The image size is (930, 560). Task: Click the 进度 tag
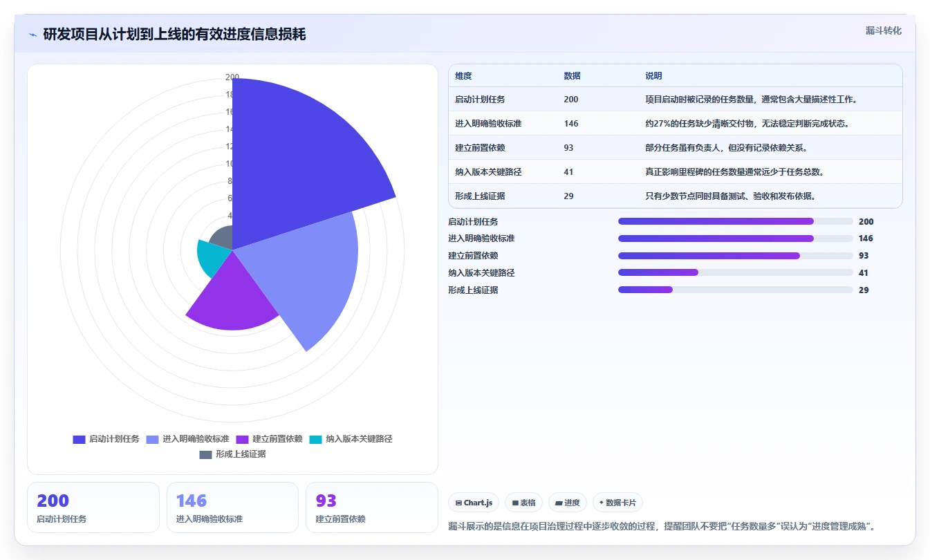pyautogui.click(x=567, y=503)
